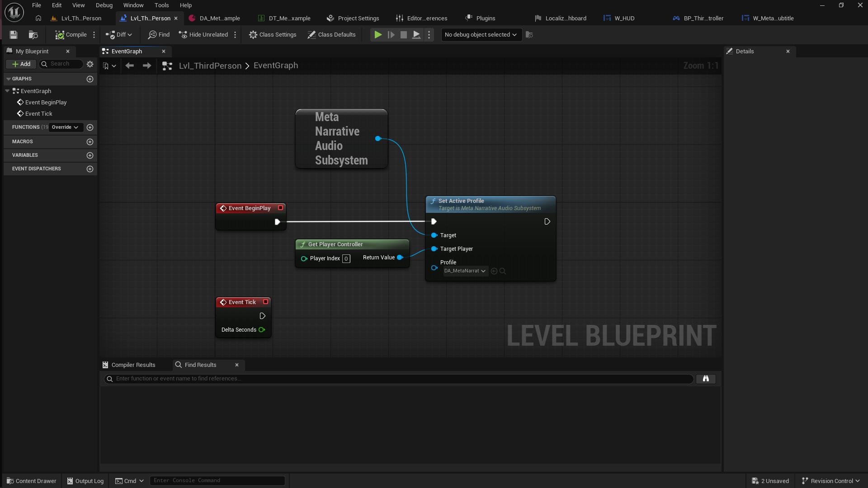Click the Find icon to search the blueprint
The height and width of the screenshot is (488, 868).
point(158,34)
